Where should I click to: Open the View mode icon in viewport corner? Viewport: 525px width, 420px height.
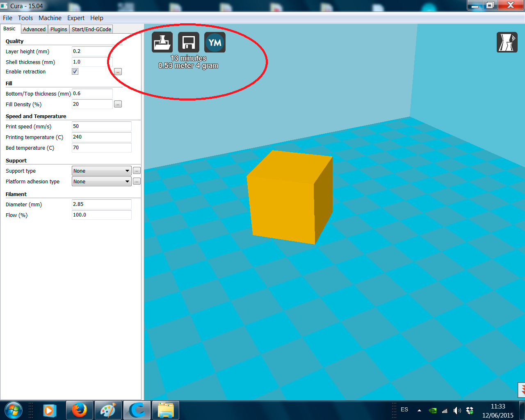(507, 42)
